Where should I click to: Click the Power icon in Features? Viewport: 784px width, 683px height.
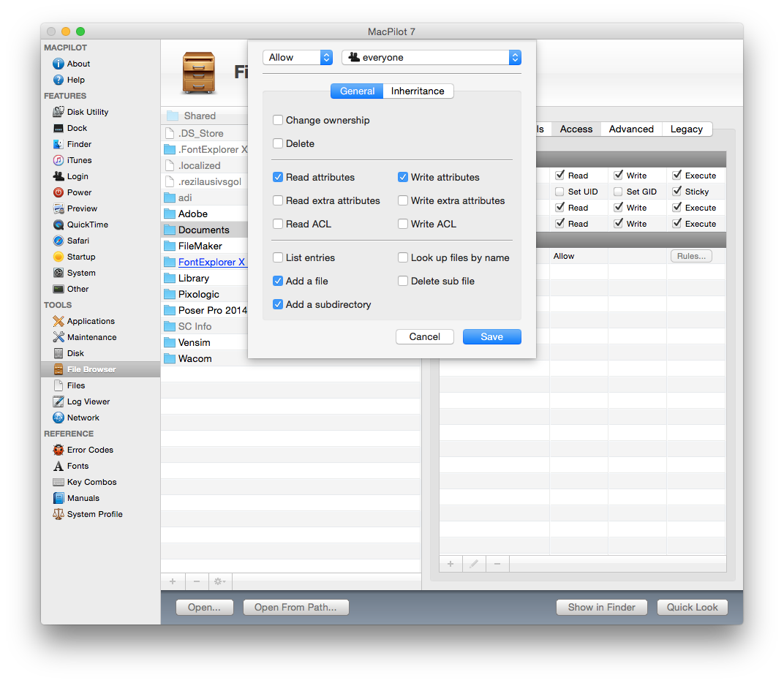click(59, 192)
